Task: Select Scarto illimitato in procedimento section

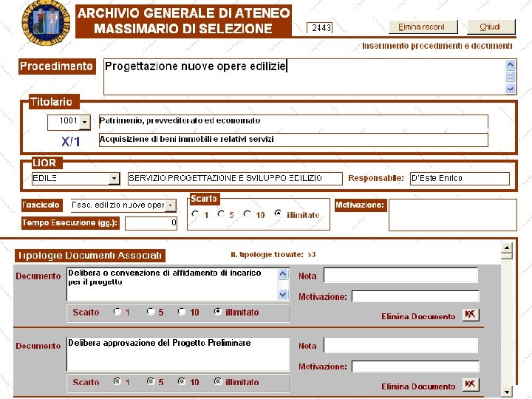Action: (278, 214)
